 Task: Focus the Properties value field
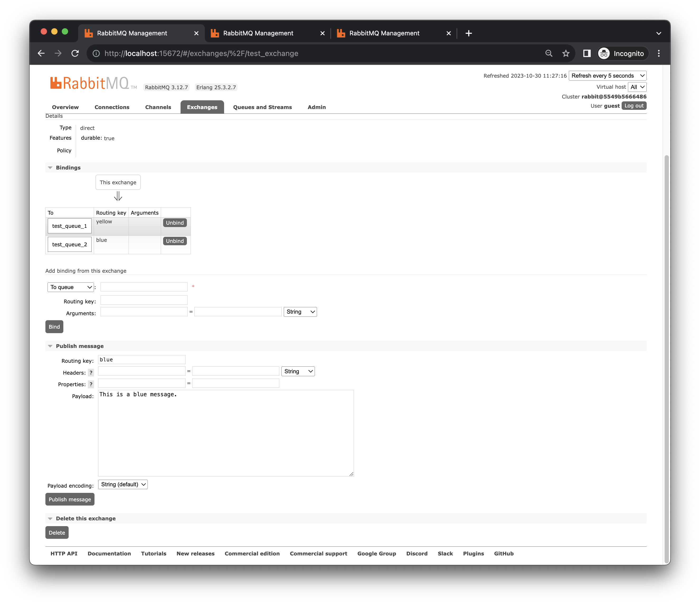(x=235, y=383)
